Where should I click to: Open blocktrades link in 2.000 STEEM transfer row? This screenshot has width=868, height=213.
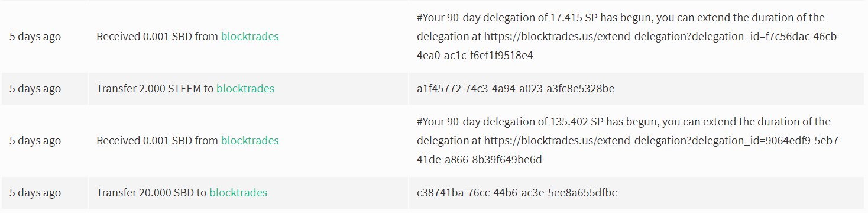click(x=245, y=89)
